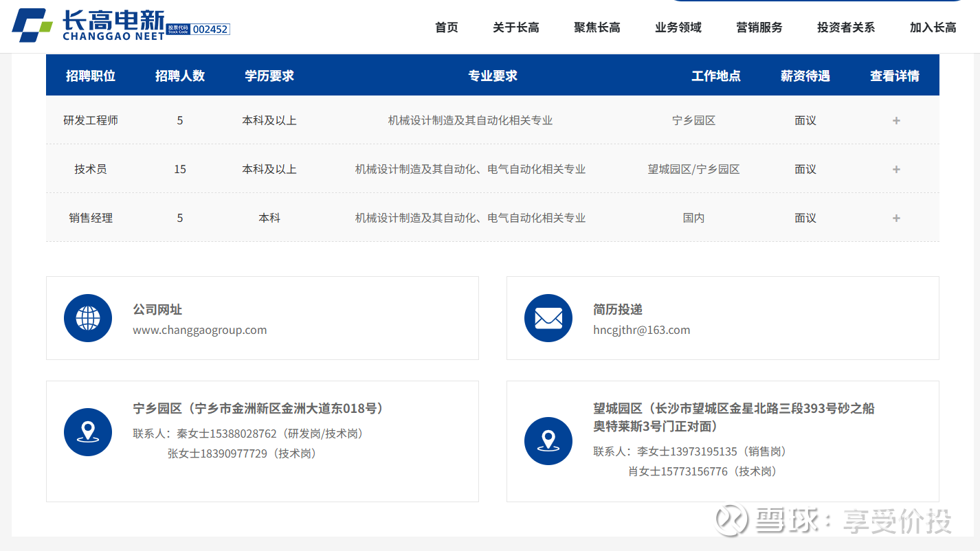Click the location pin icon for Ningxiang park
Screen dimensions: 980x551
88,432
